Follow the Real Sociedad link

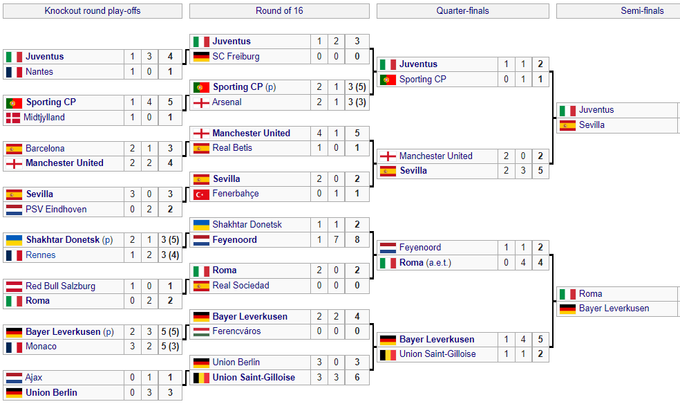(x=241, y=285)
